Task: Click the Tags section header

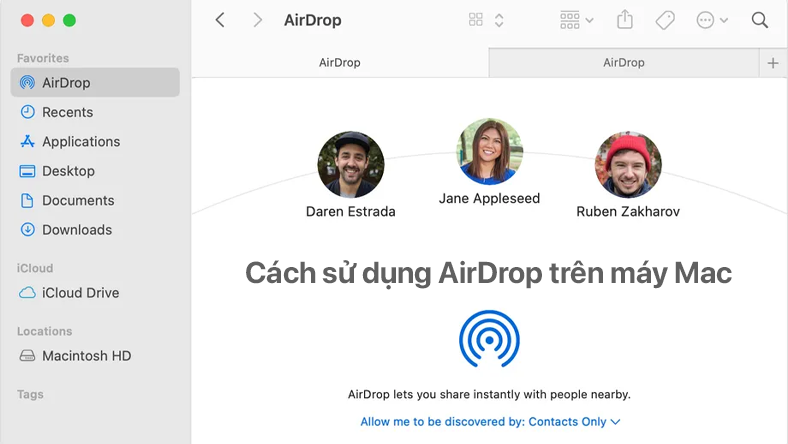Action: pyautogui.click(x=30, y=395)
